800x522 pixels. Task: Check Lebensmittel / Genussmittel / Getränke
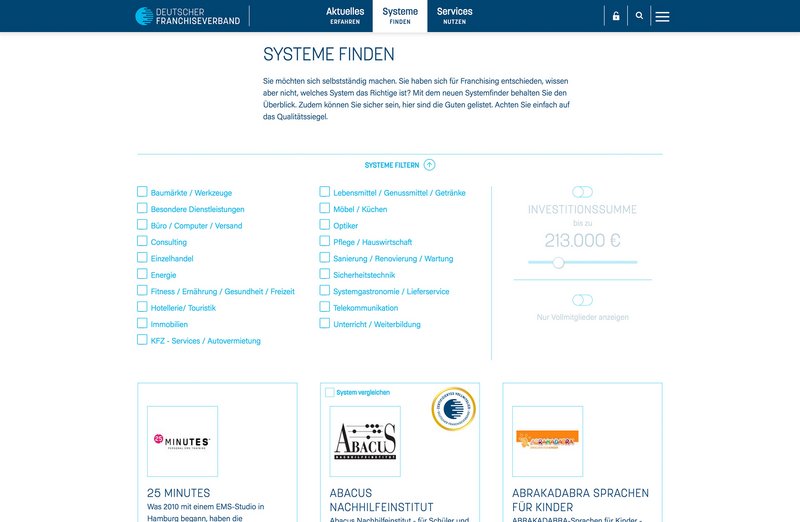[x=325, y=192]
